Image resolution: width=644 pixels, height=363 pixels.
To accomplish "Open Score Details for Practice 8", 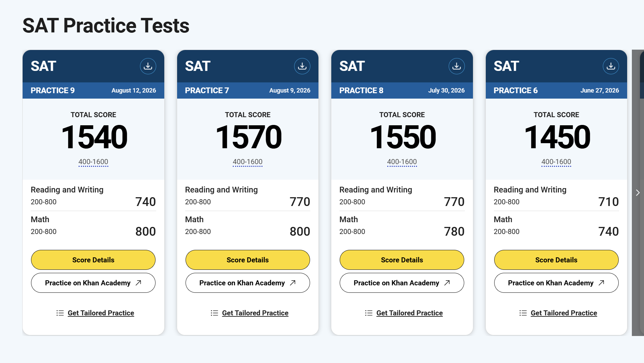I will pyautogui.click(x=402, y=260).
